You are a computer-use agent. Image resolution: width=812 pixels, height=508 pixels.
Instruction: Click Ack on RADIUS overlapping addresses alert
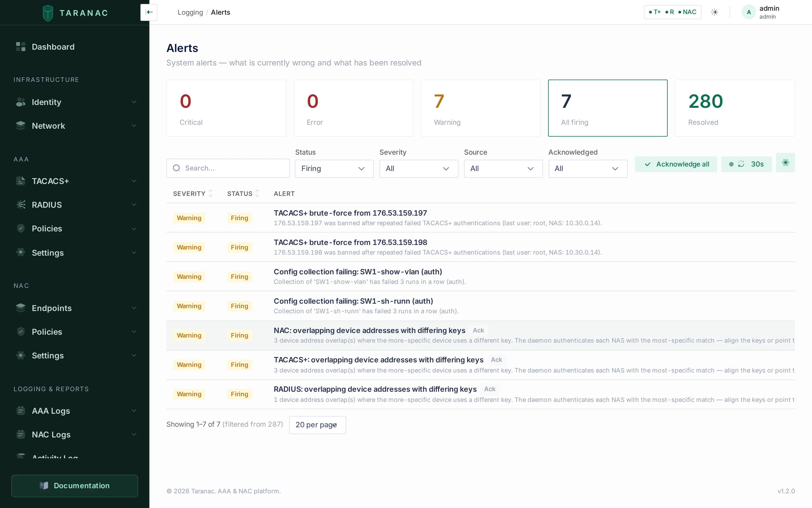489,389
